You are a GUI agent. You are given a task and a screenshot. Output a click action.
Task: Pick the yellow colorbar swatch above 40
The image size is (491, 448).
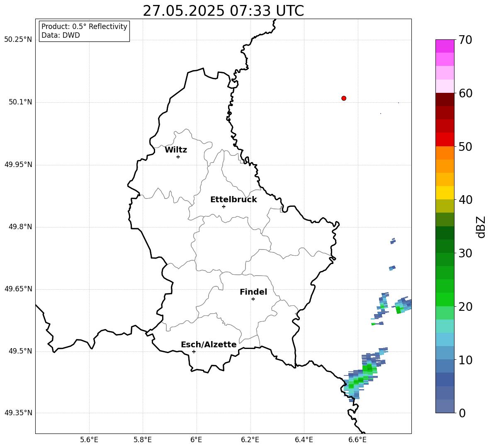(x=445, y=193)
